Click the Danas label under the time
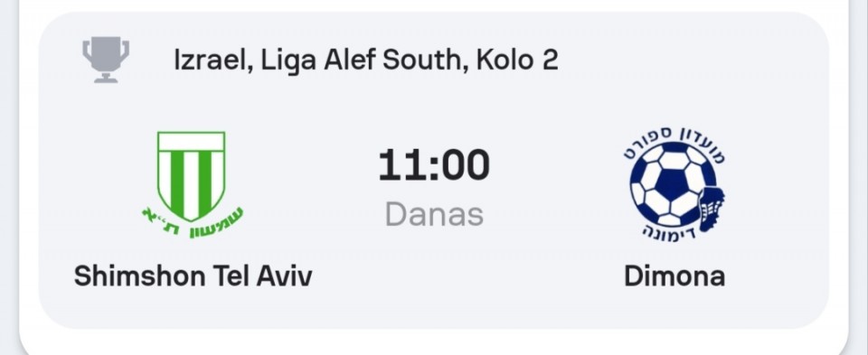 point(434,214)
